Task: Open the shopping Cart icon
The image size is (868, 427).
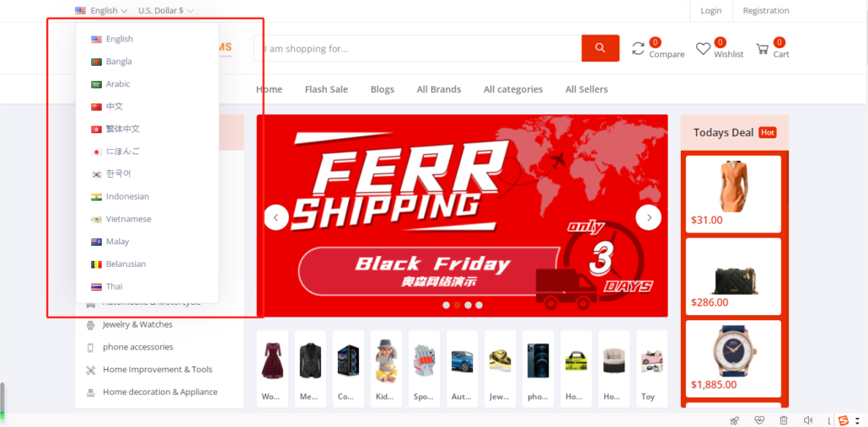Action: pos(763,49)
